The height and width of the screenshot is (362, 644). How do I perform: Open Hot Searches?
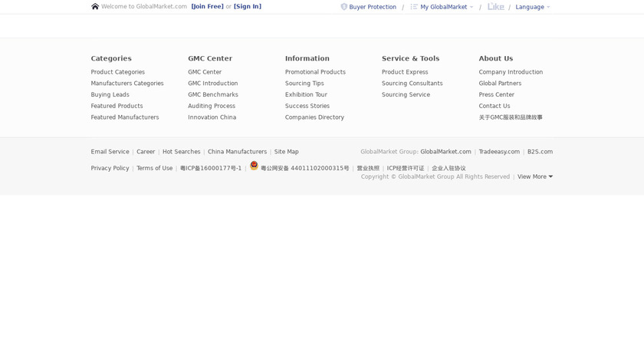(182, 152)
